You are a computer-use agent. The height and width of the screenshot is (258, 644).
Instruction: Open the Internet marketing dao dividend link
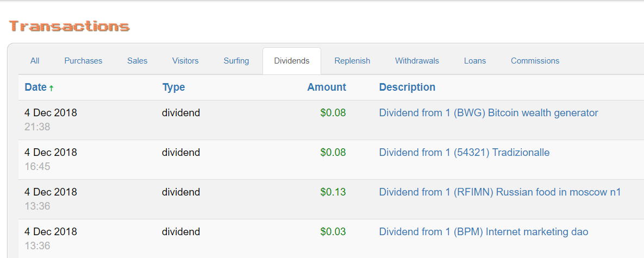coord(484,232)
